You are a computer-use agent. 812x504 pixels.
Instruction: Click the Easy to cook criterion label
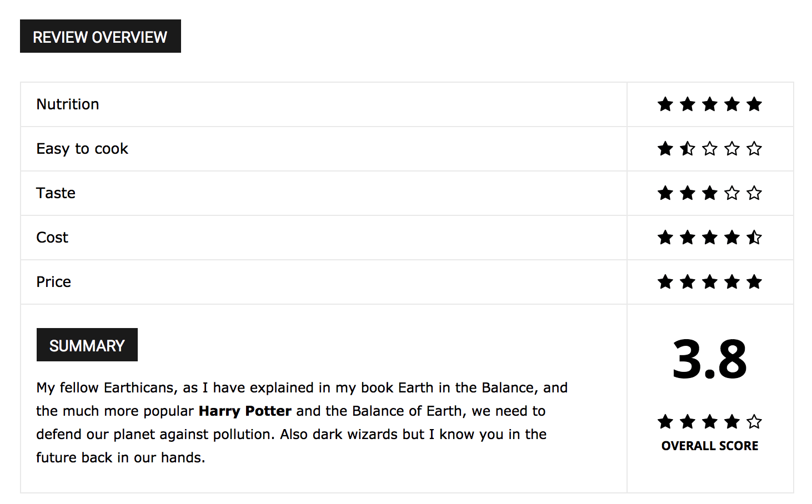82,149
